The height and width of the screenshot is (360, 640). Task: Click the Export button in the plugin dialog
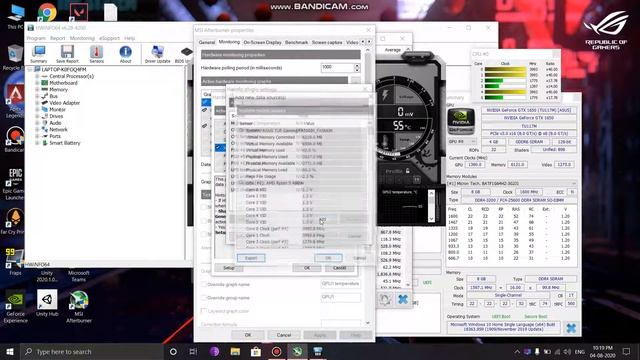[251, 258]
